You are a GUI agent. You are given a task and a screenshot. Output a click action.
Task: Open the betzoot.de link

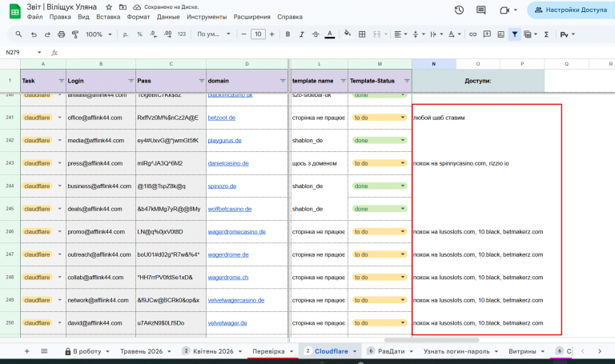coord(222,118)
